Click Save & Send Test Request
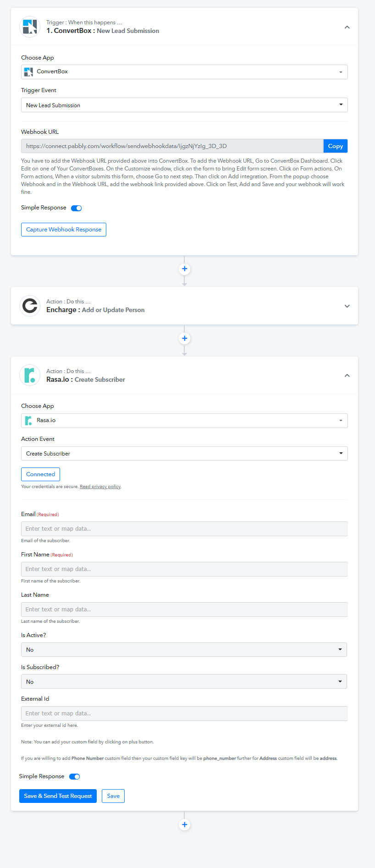 pyautogui.click(x=58, y=796)
